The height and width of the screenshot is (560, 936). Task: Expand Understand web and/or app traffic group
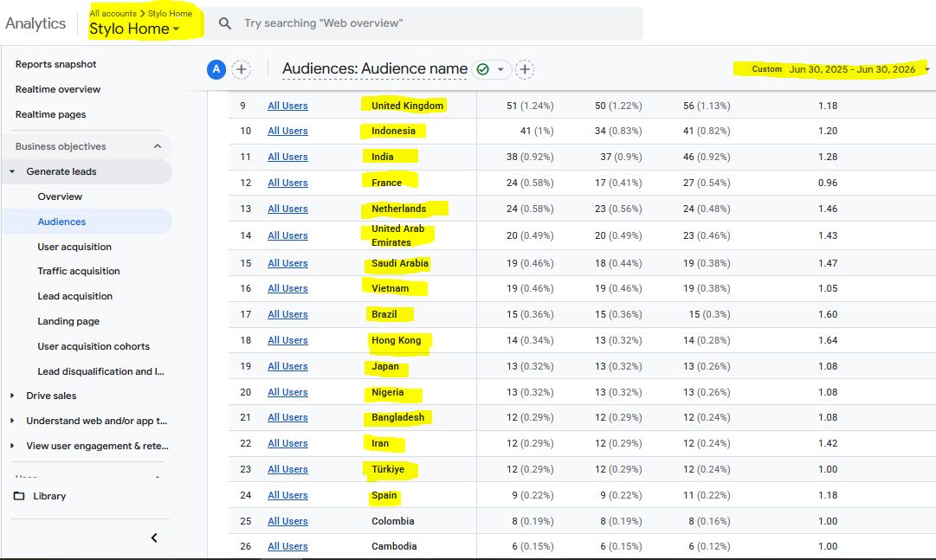coord(12,421)
